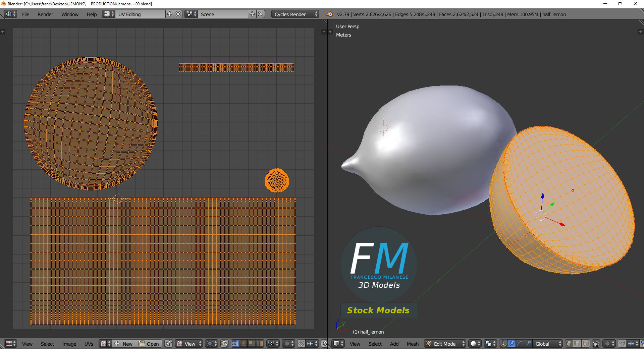644x349 pixels.
Task: Open the Mesh menu
Action: click(x=413, y=344)
